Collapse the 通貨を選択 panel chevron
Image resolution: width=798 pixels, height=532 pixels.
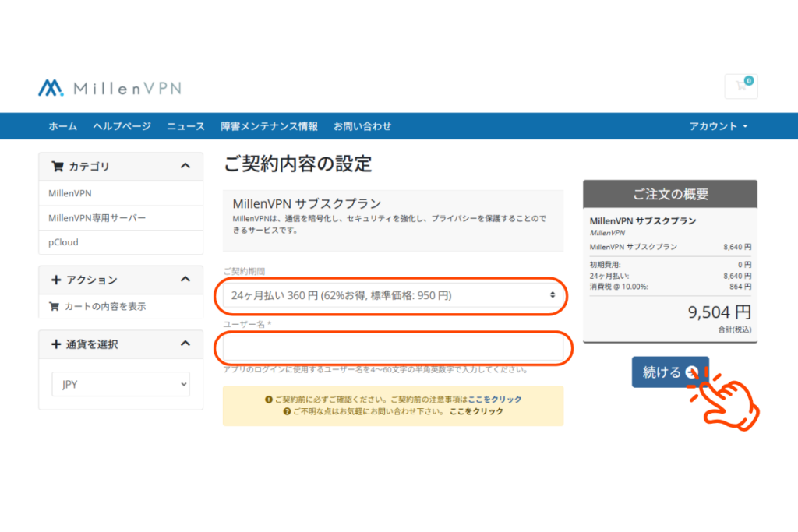click(185, 344)
